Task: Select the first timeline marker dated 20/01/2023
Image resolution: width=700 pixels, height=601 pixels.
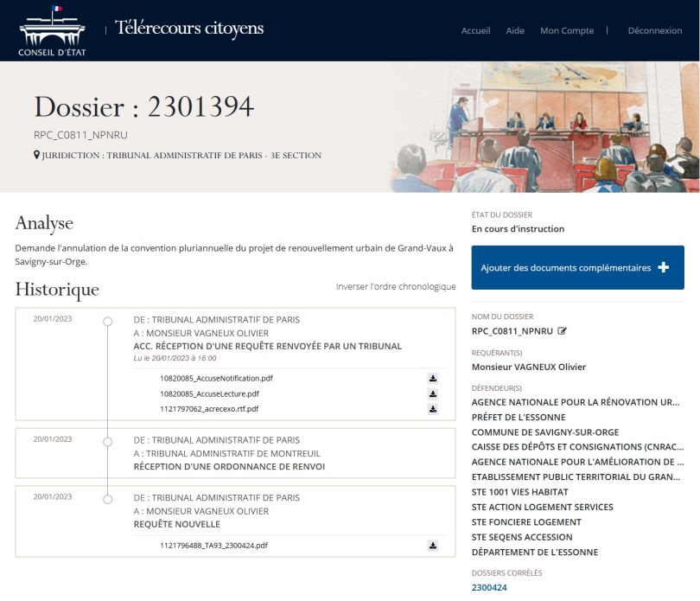Action: coord(108,322)
